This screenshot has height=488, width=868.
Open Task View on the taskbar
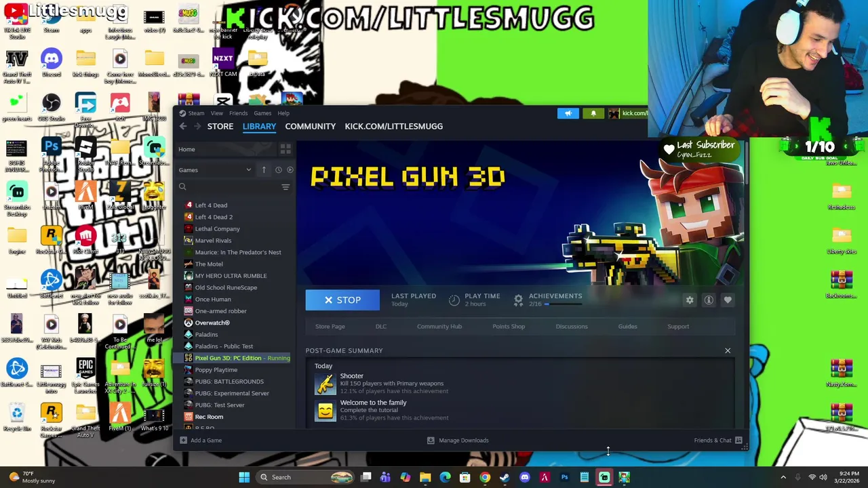click(366, 477)
